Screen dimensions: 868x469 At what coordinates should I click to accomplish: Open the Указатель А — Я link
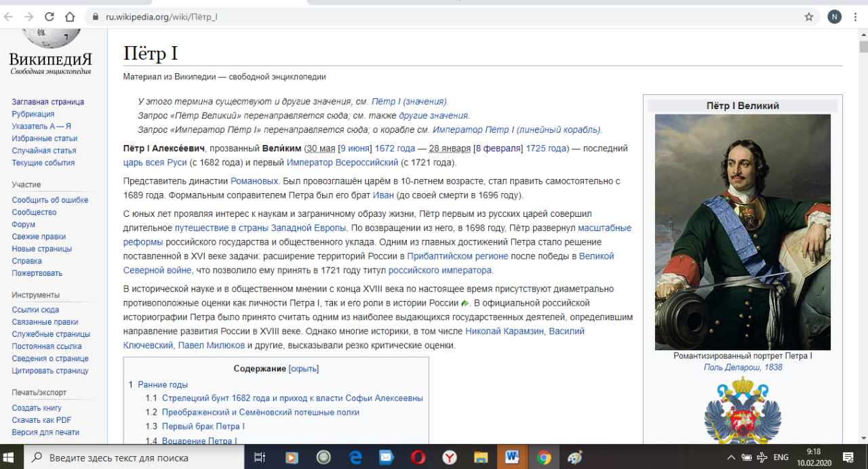coord(41,126)
